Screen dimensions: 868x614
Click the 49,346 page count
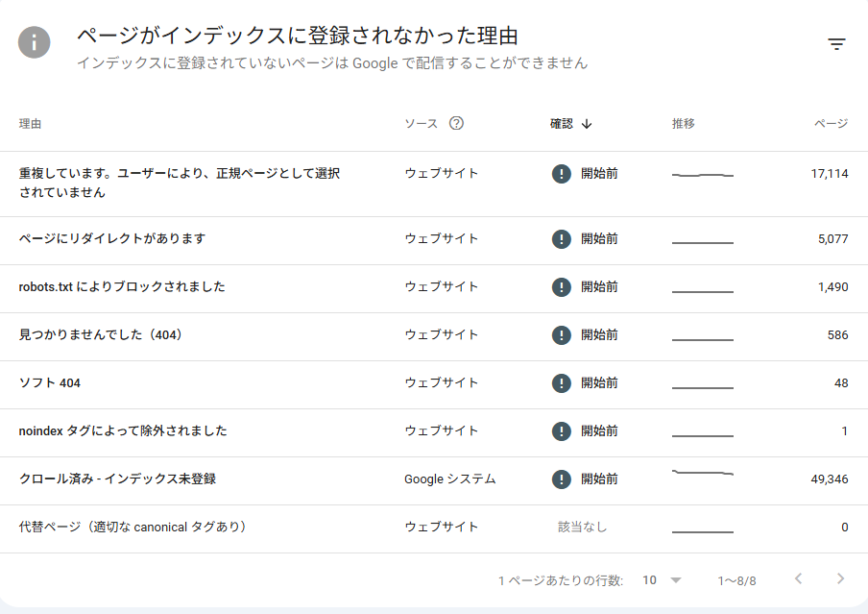pos(830,479)
